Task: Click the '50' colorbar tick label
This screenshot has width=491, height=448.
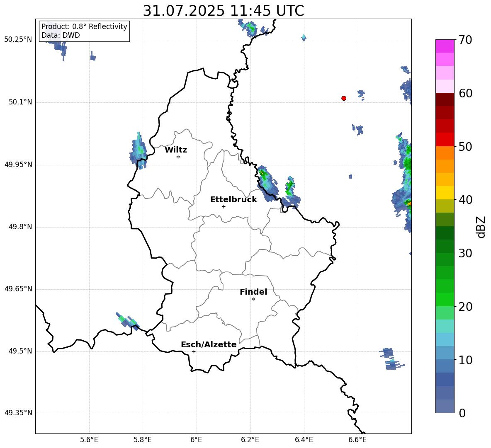Action: (465, 147)
